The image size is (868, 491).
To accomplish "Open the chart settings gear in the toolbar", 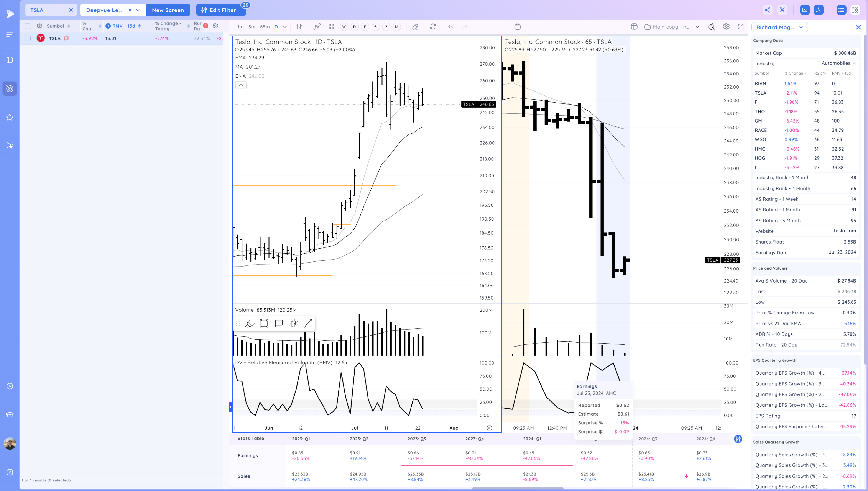I will pos(726,27).
